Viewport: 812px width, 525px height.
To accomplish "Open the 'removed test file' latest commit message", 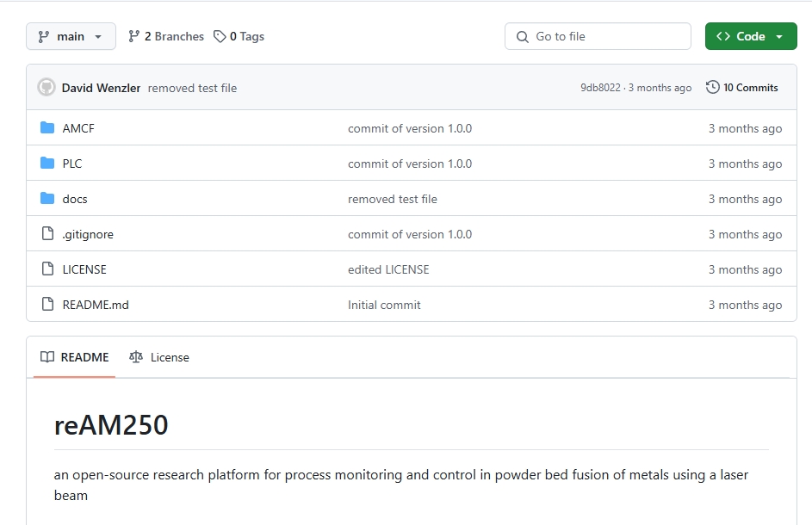I will tap(192, 88).
